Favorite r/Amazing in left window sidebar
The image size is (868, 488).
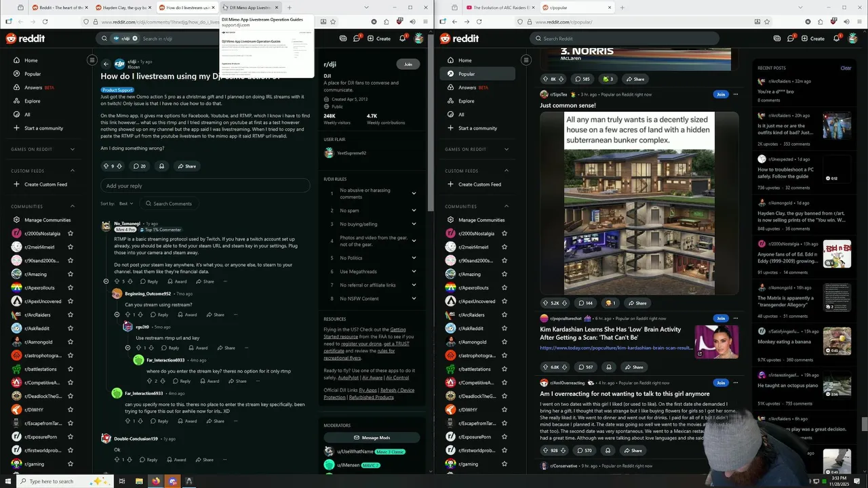71,274
